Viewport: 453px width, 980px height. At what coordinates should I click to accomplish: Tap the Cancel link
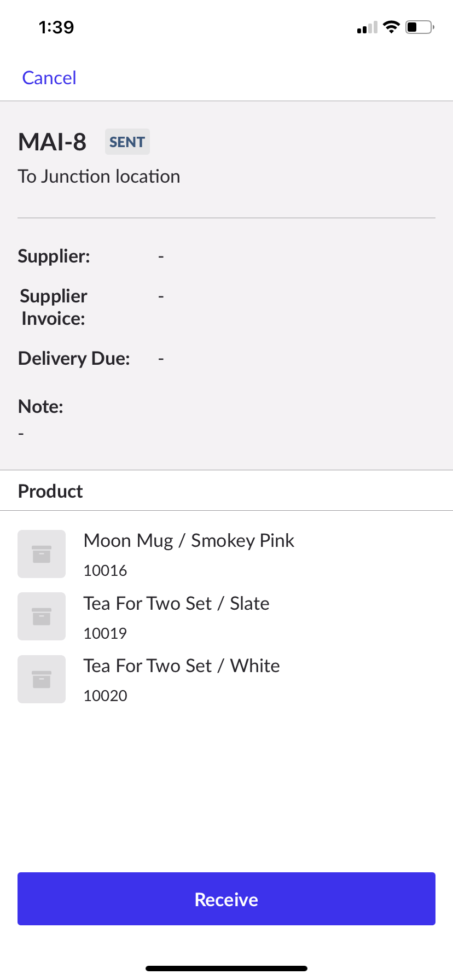pos(49,78)
